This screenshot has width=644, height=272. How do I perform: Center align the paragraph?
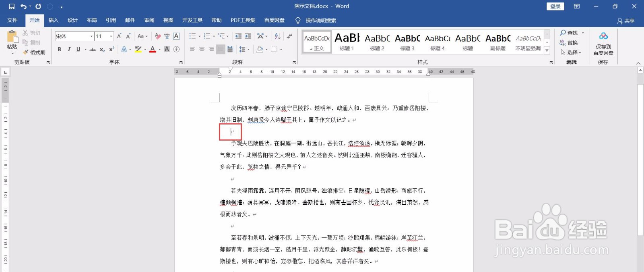tap(202, 49)
